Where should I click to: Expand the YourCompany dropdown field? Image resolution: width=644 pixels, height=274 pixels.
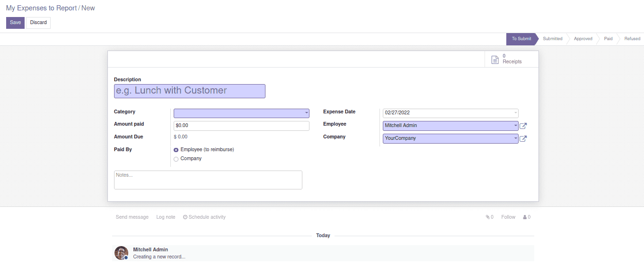(515, 139)
